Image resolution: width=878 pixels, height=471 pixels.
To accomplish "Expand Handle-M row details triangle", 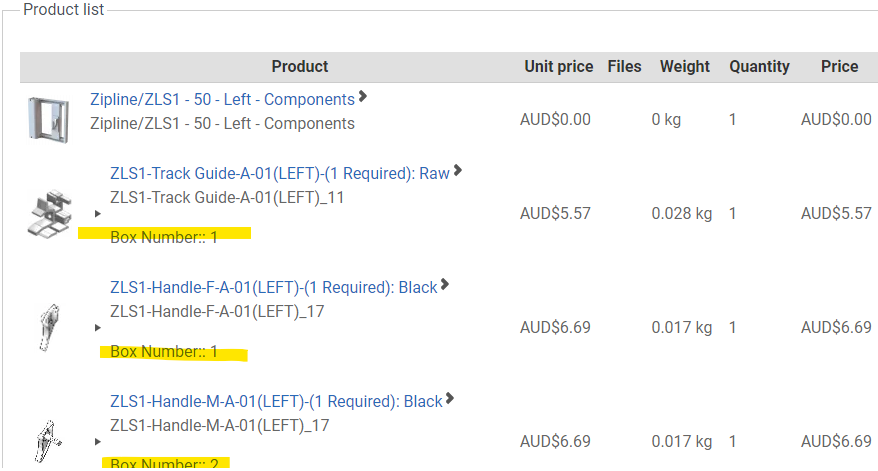I will [x=97, y=442].
